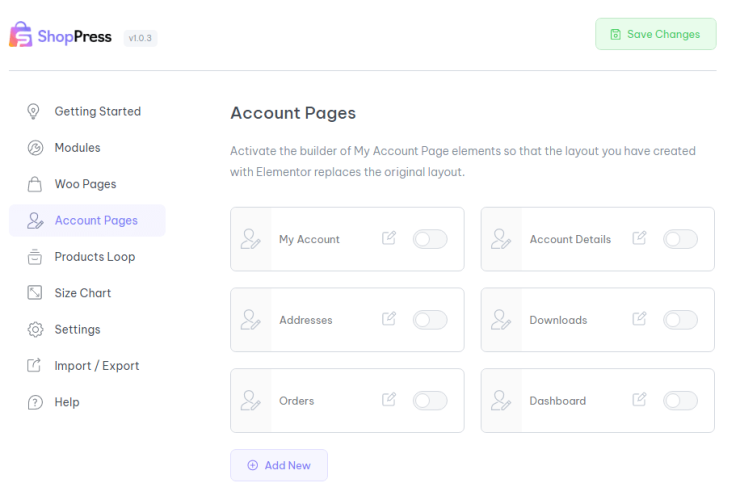Viewport: 740px width, 504px height.
Task: Edit the Account Details template
Action: pyautogui.click(x=639, y=238)
